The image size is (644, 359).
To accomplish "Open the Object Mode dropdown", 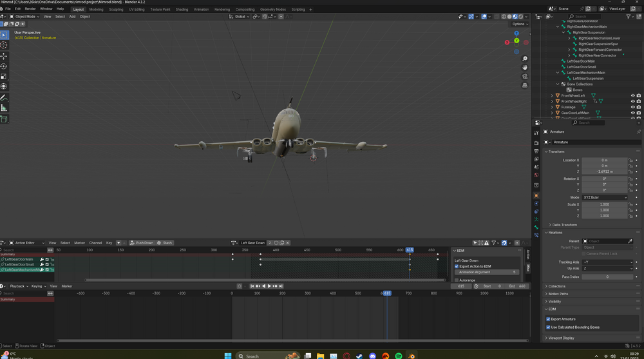I will 26,17.
